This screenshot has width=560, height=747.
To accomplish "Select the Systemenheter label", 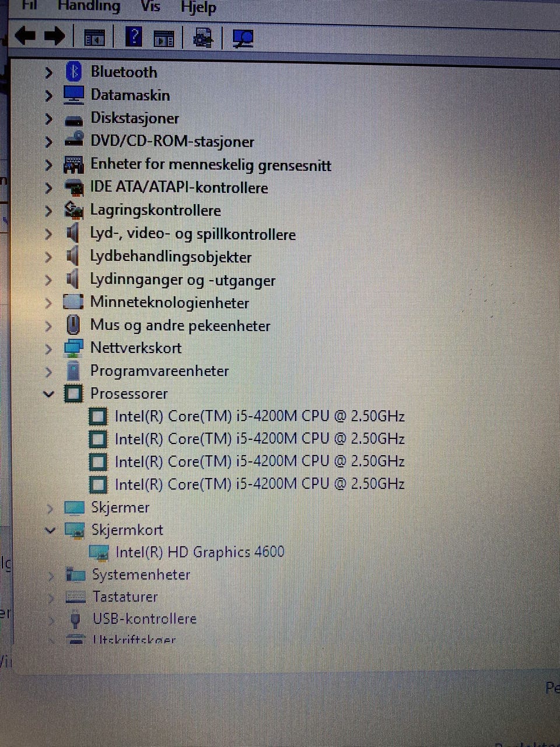I will coord(141,575).
